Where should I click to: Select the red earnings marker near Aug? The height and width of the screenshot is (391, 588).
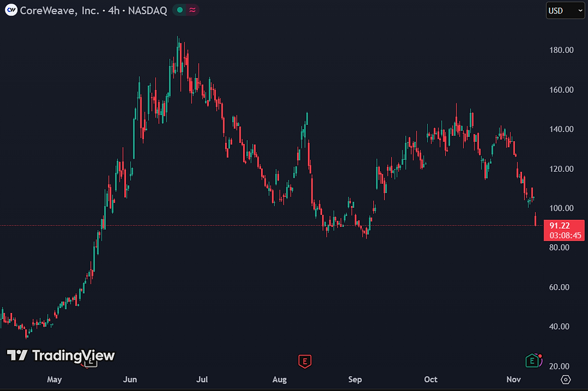click(x=305, y=362)
